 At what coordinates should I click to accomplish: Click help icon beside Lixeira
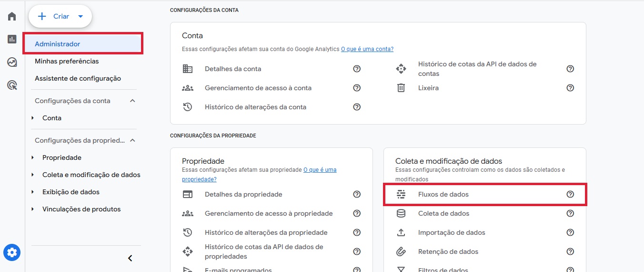pyautogui.click(x=570, y=88)
